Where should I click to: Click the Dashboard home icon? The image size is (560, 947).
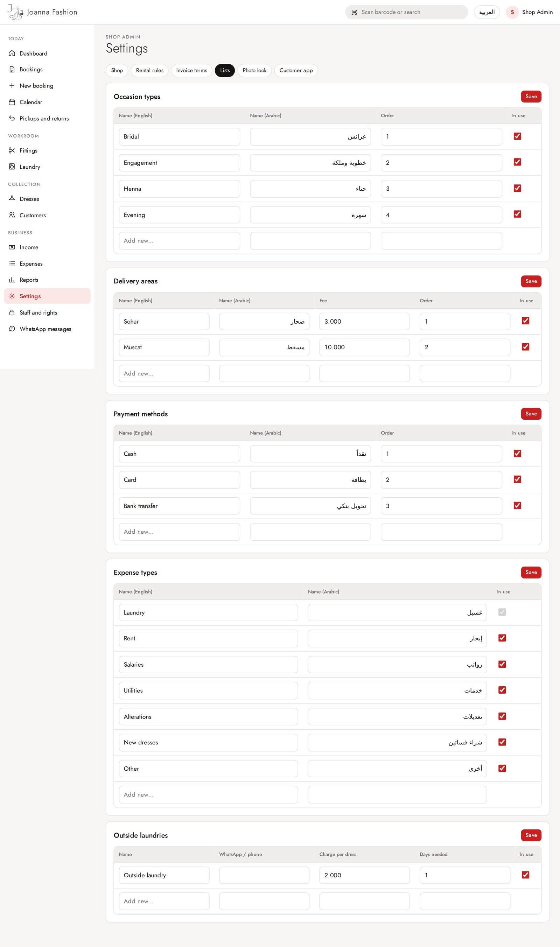click(x=12, y=53)
